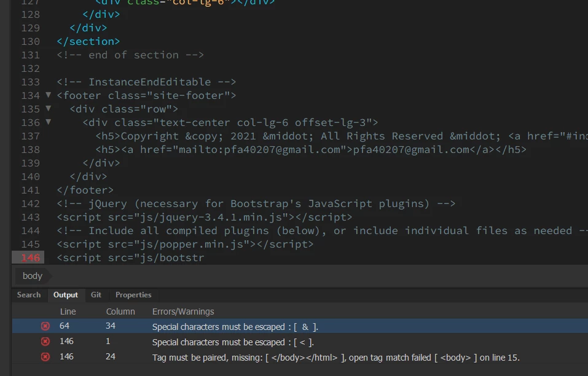The height and width of the screenshot is (376, 588).
Task: Select the Output tab
Action: pos(66,295)
